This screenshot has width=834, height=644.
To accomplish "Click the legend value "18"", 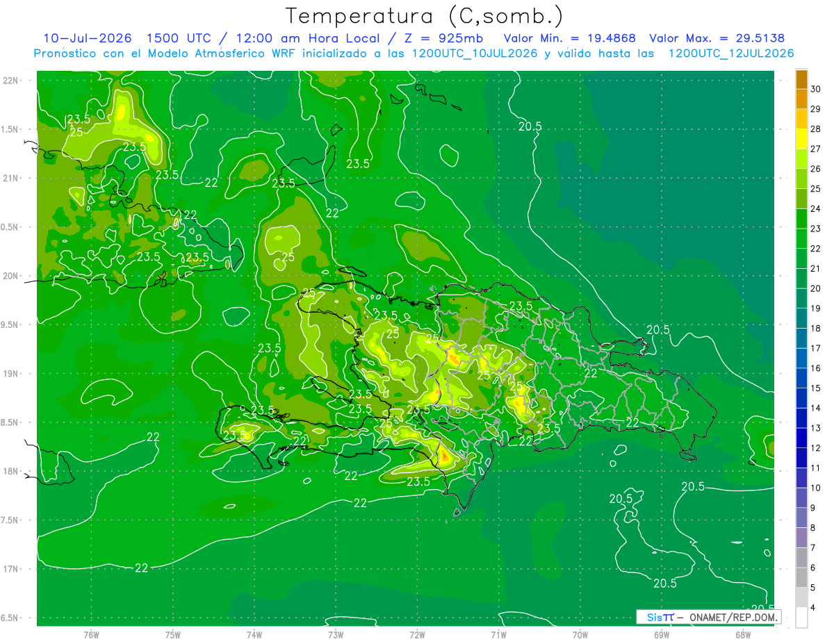I will coord(816,328).
